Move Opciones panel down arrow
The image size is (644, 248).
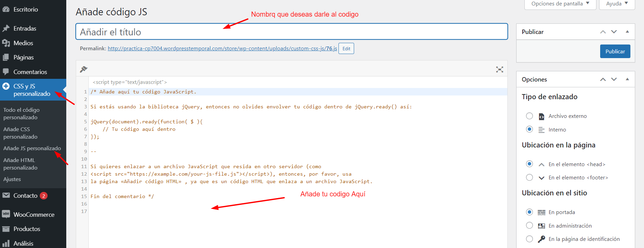click(614, 79)
